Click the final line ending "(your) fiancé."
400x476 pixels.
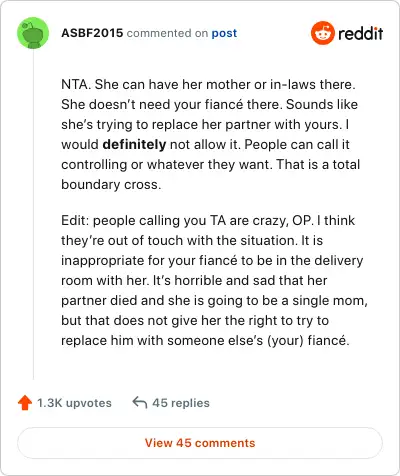(205, 341)
